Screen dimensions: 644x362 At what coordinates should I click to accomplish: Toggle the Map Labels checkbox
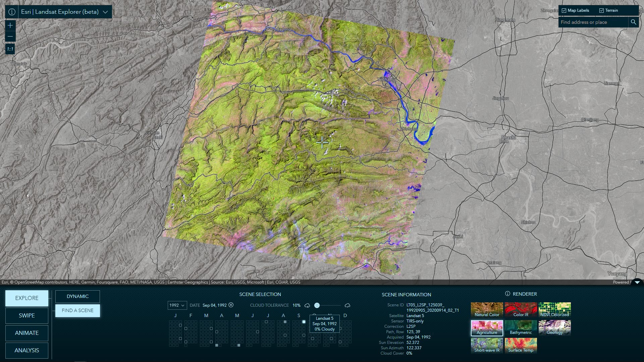click(x=564, y=10)
